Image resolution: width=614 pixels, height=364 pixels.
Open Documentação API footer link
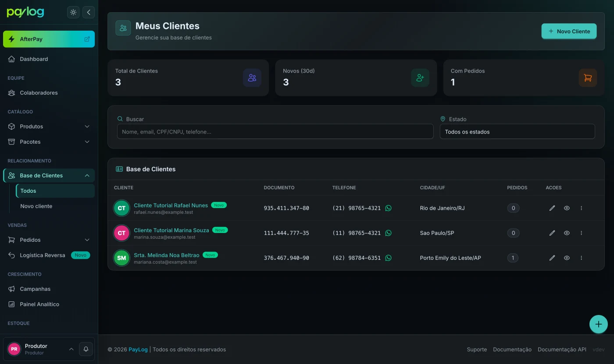tap(562, 350)
